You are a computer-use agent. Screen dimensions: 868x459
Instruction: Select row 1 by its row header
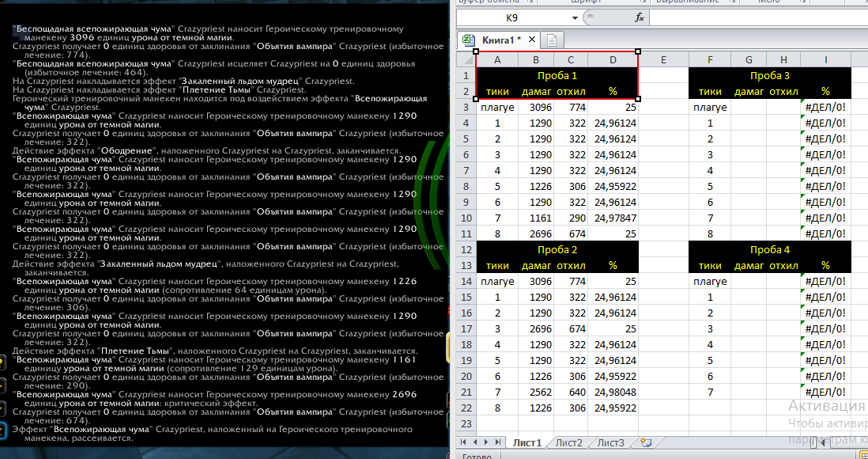coord(466,75)
